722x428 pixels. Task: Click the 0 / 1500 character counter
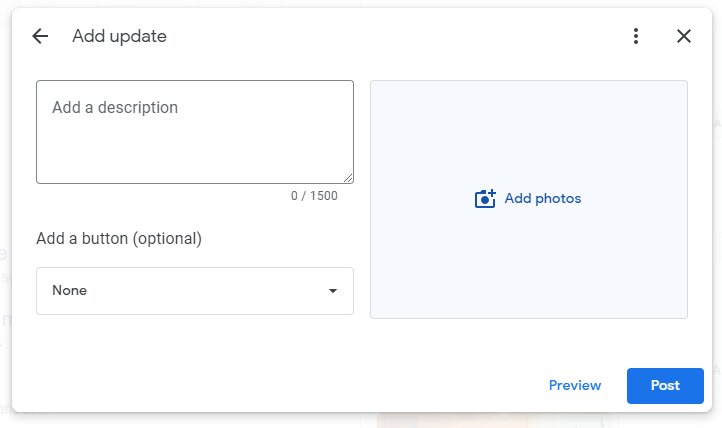(x=314, y=196)
